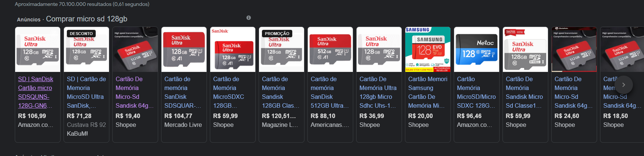Select the Netac 128GB card thumbnail
644x156 pixels.
coord(477,49)
